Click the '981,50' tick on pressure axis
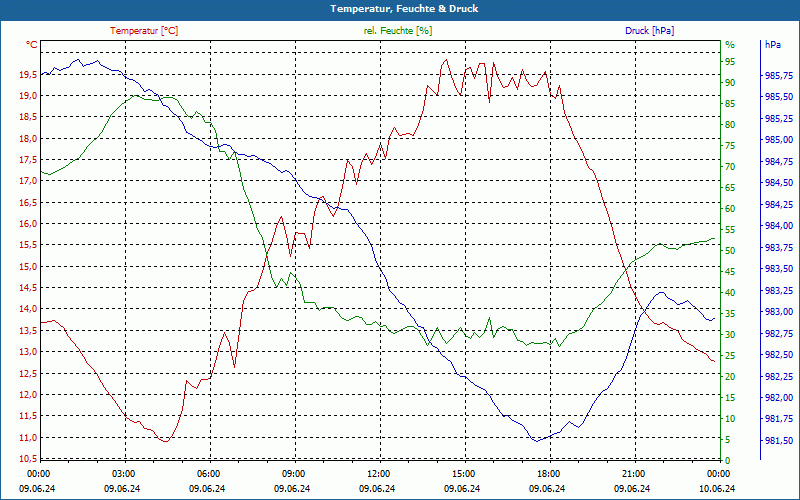 tap(779, 440)
